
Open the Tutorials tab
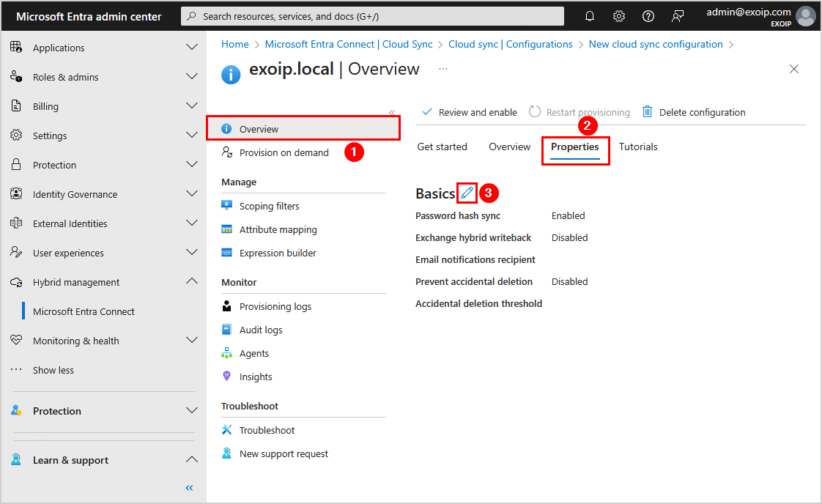tap(638, 147)
